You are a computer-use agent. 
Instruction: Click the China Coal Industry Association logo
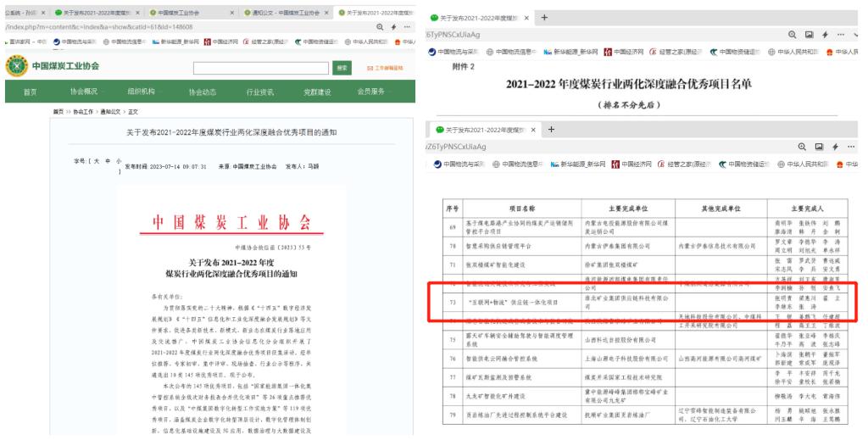(x=17, y=66)
